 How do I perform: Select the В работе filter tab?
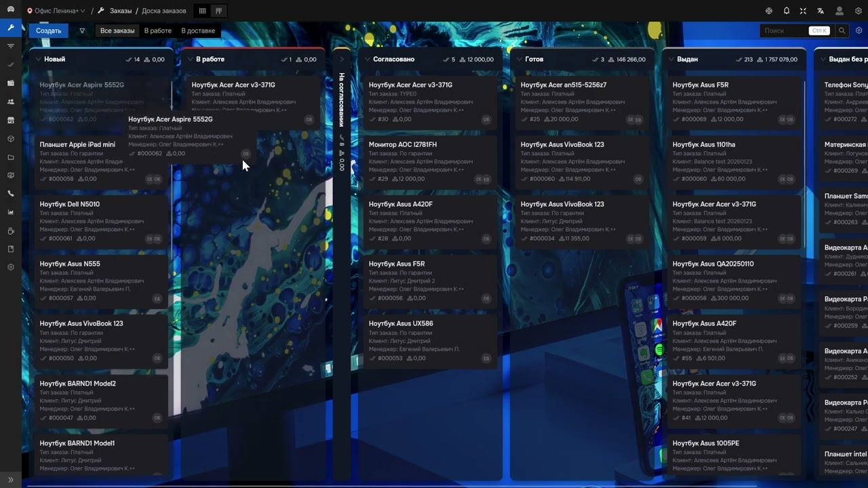tap(158, 30)
